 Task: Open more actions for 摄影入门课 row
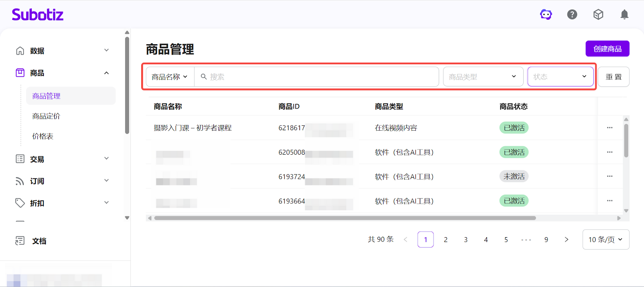click(x=609, y=128)
